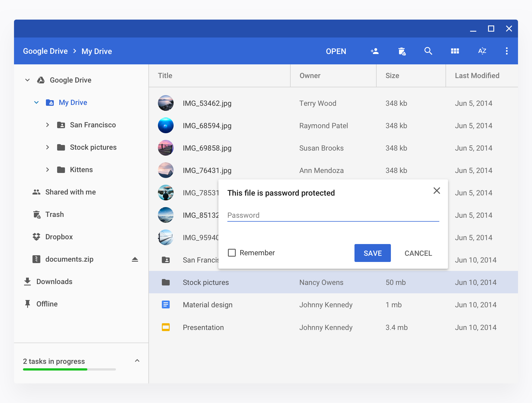This screenshot has height=403, width=532.
Task: Click the Presentation file name
Action: pyautogui.click(x=203, y=327)
